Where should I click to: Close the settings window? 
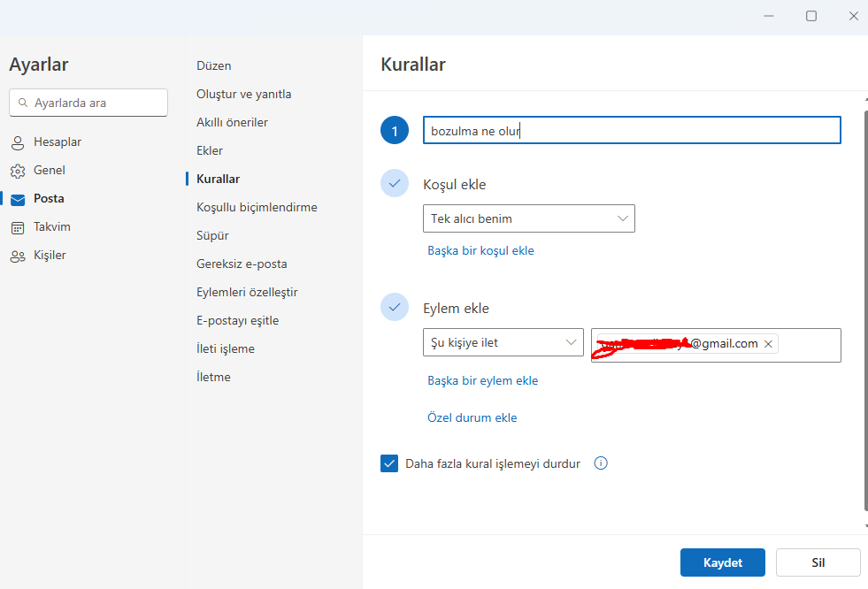[x=854, y=16]
